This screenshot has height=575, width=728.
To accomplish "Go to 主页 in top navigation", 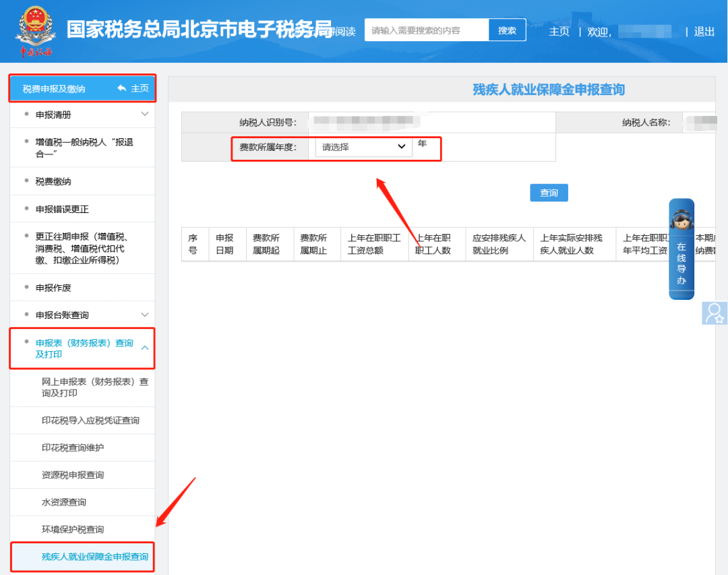I will click(x=559, y=32).
